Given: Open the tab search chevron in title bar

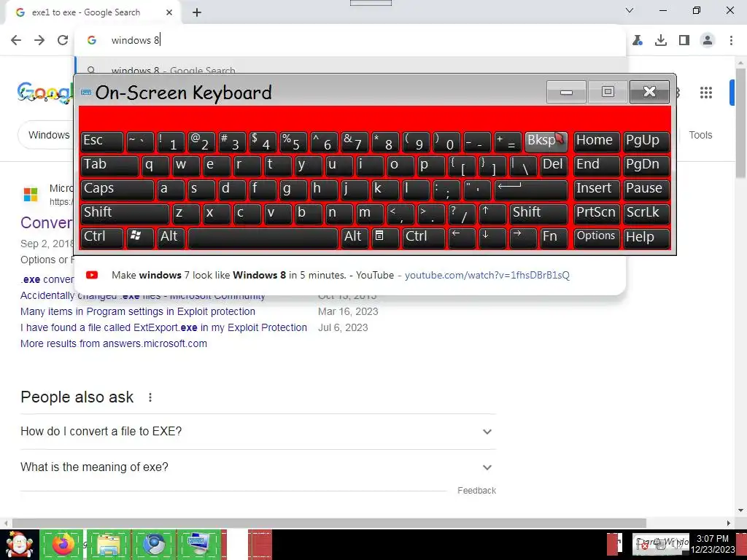Looking at the screenshot, I should pos(630,10).
